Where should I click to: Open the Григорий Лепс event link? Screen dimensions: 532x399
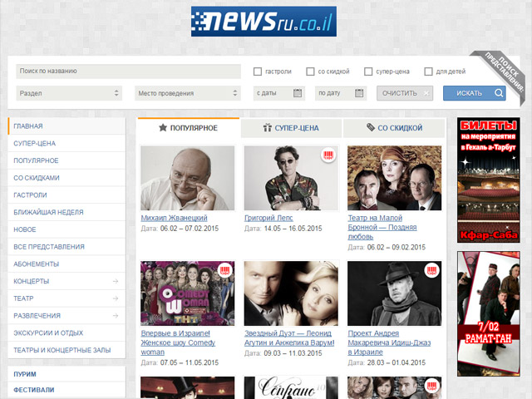[268, 218]
